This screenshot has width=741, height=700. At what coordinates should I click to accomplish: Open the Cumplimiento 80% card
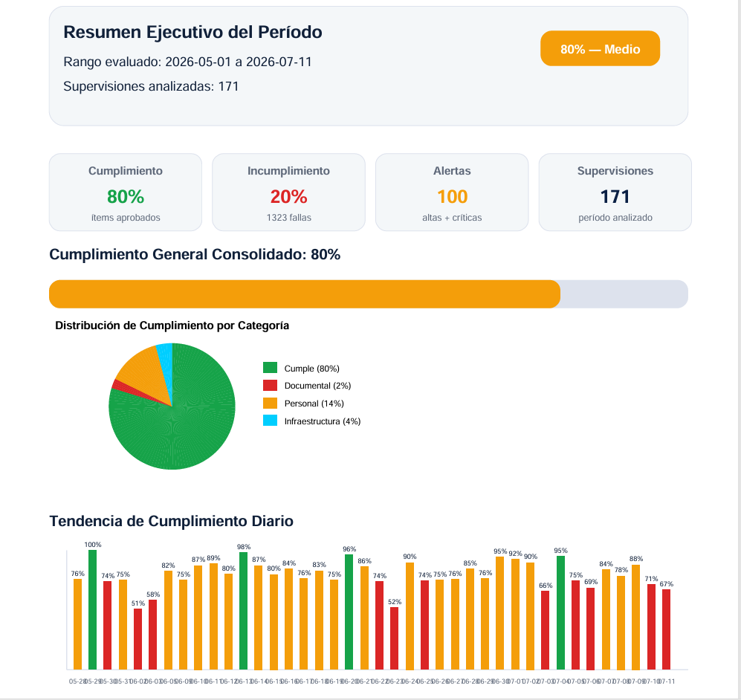coord(126,192)
